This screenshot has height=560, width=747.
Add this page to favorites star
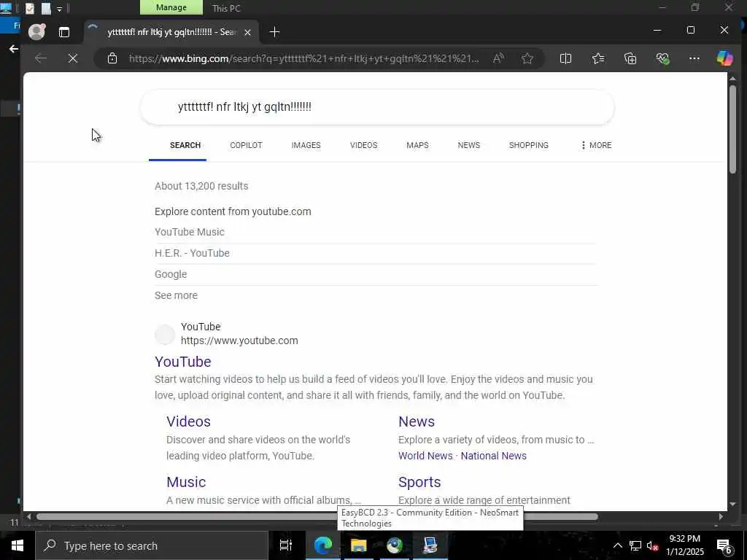[x=527, y=58]
